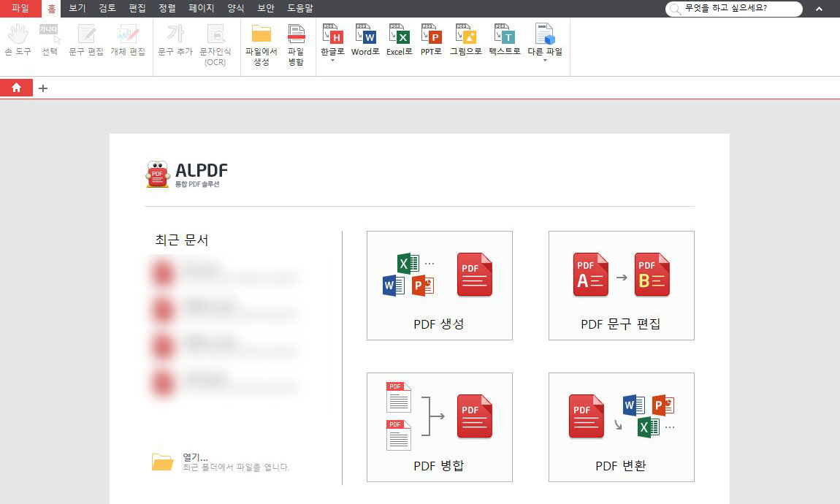Screen dimensions: 840x504
Task: Click the search magnifier icon
Action: click(x=675, y=9)
